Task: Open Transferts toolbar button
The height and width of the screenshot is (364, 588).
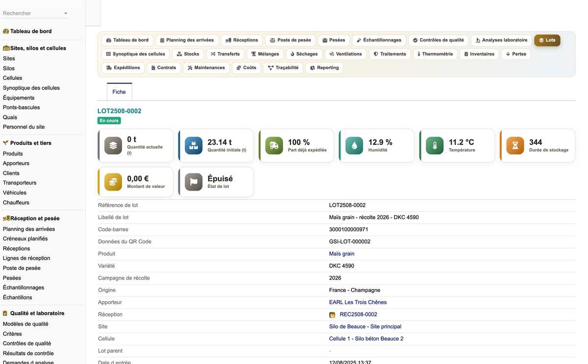Action: pyautogui.click(x=225, y=54)
